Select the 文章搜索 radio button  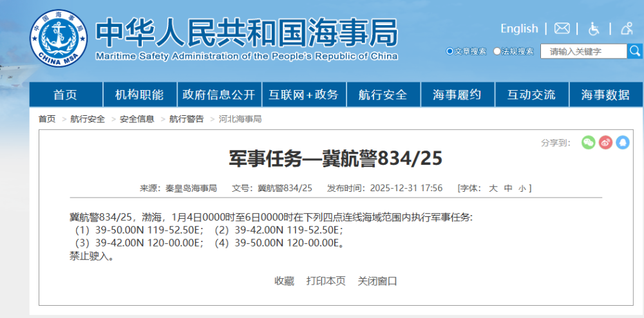click(450, 51)
